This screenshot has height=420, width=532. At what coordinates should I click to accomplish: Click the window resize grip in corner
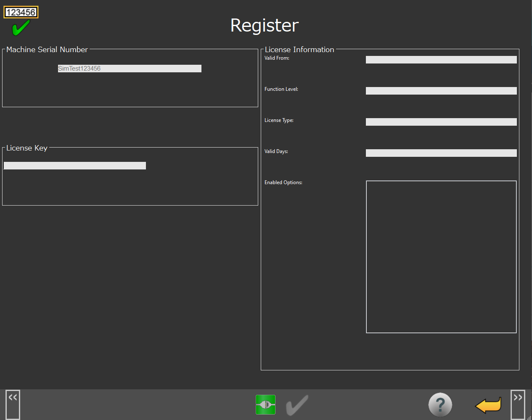529,417
